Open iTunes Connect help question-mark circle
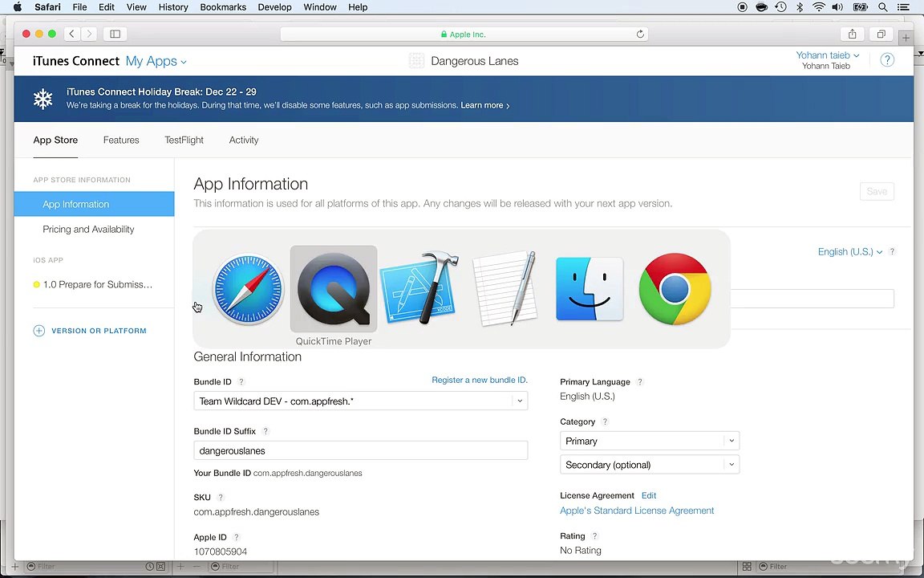 pos(887,59)
